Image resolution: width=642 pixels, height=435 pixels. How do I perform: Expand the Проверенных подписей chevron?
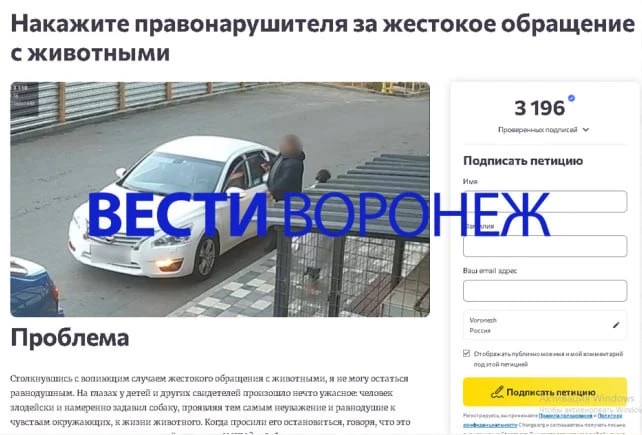[x=586, y=130]
